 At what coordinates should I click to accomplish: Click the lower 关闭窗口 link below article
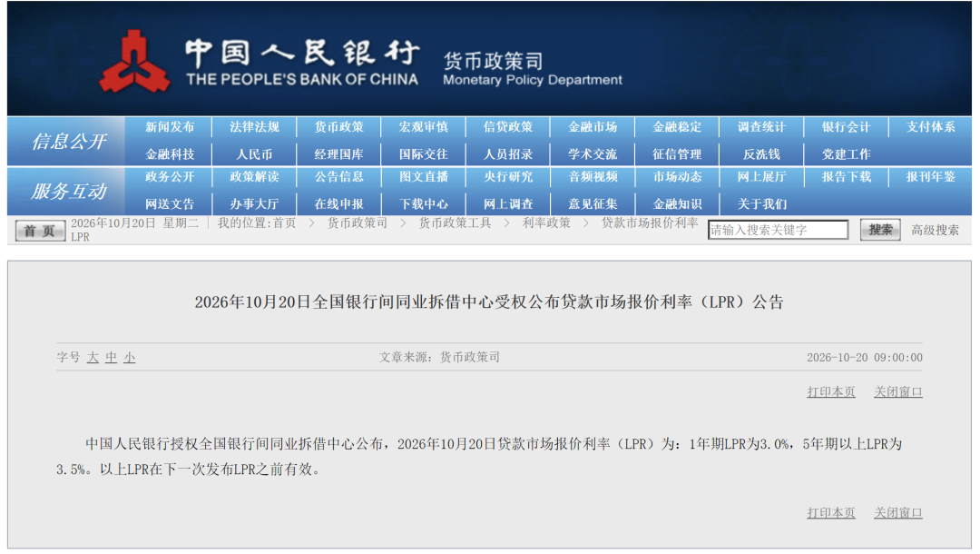pyautogui.click(x=897, y=513)
